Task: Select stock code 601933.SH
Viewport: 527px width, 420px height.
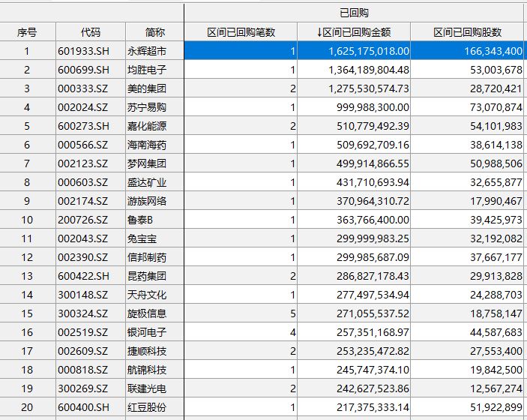Action: 84,51
